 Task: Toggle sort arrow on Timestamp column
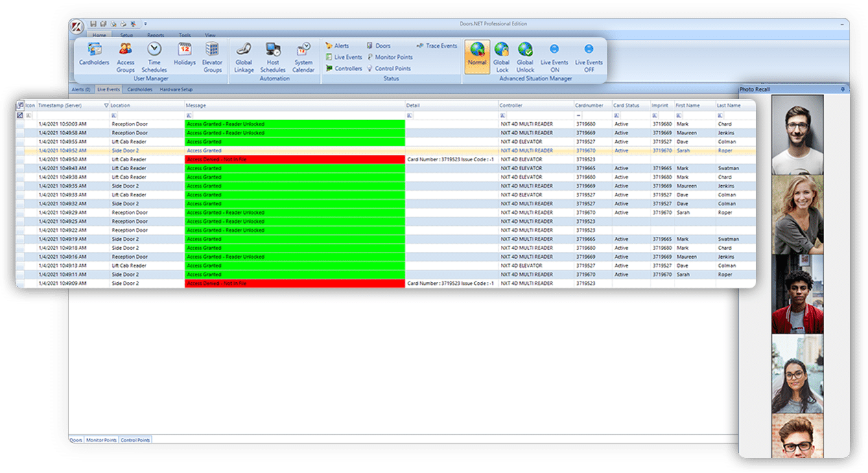pyautogui.click(x=106, y=106)
